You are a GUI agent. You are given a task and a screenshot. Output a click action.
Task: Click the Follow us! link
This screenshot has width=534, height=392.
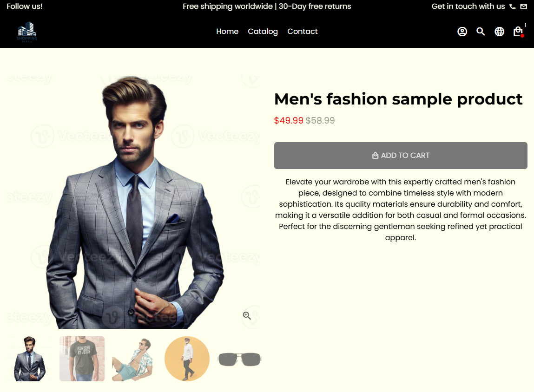[x=25, y=7]
